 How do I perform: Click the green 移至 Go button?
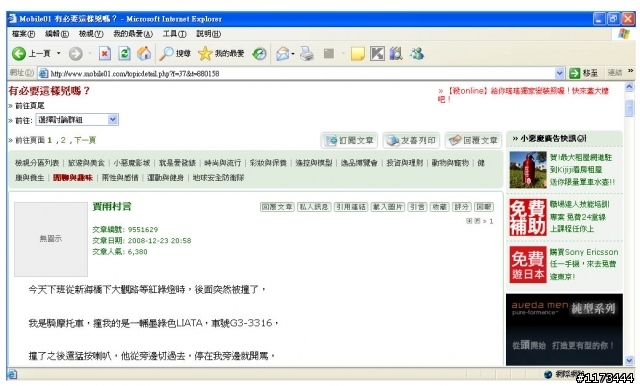[x=584, y=73]
